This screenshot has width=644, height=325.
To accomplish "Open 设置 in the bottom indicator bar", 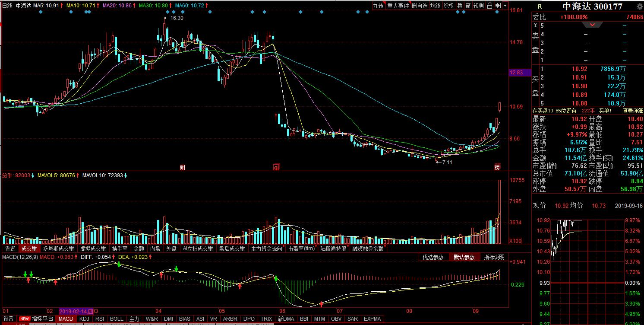I will [x=9, y=319].
